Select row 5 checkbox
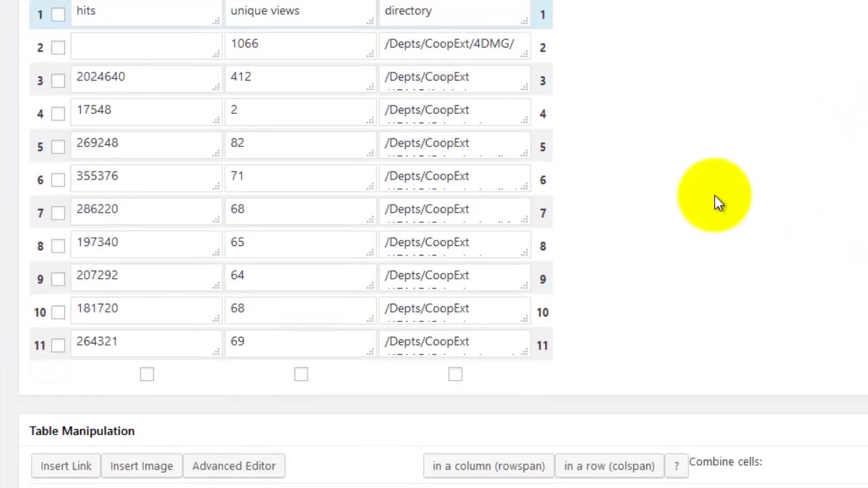 58,147
